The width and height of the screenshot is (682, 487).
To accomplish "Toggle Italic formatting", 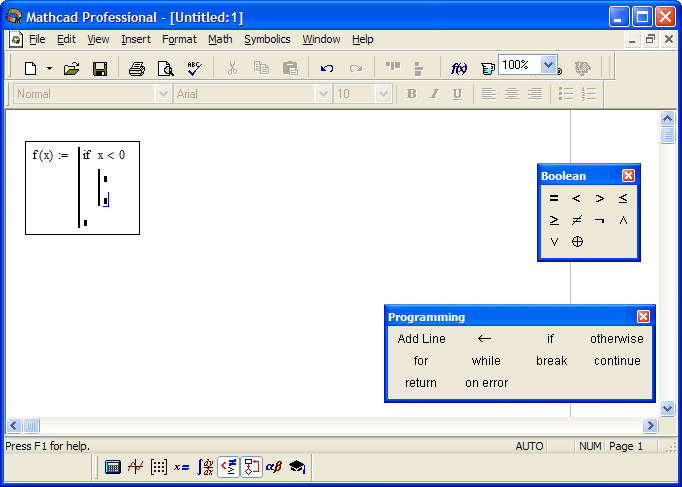I will [x=434, y=93].
